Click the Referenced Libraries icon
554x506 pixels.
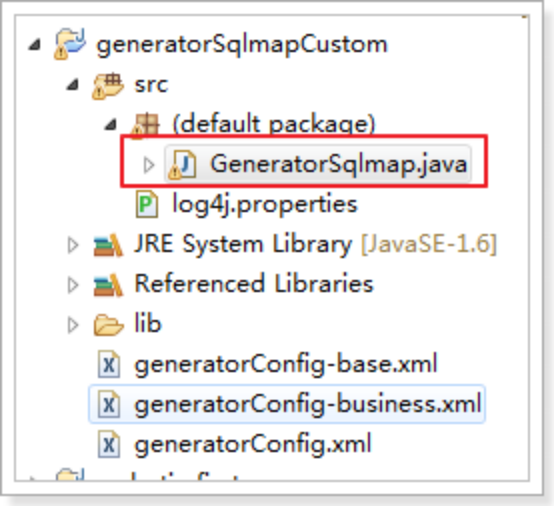point(108,284)
